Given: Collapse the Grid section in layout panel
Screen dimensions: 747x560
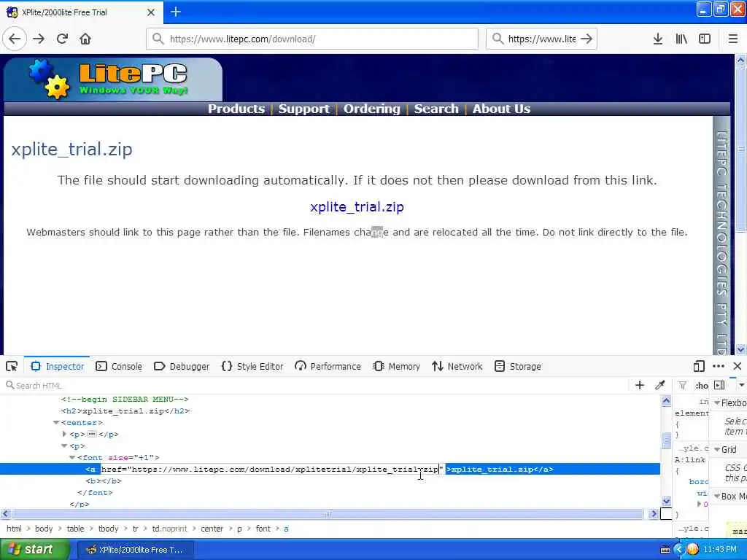Looking at the screenshot, I should point(718,450).
